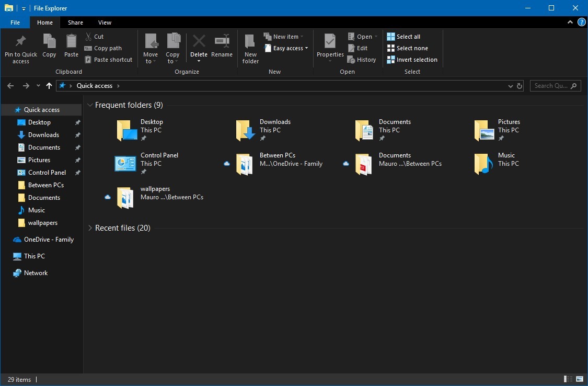Click Select none in ribbon
This screenshot has width=588, height=386.
[407, 48]
